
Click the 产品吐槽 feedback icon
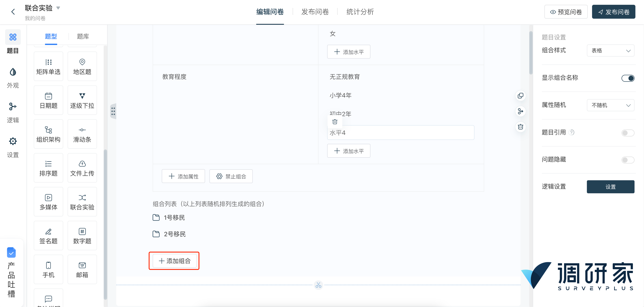coord(11,252)
